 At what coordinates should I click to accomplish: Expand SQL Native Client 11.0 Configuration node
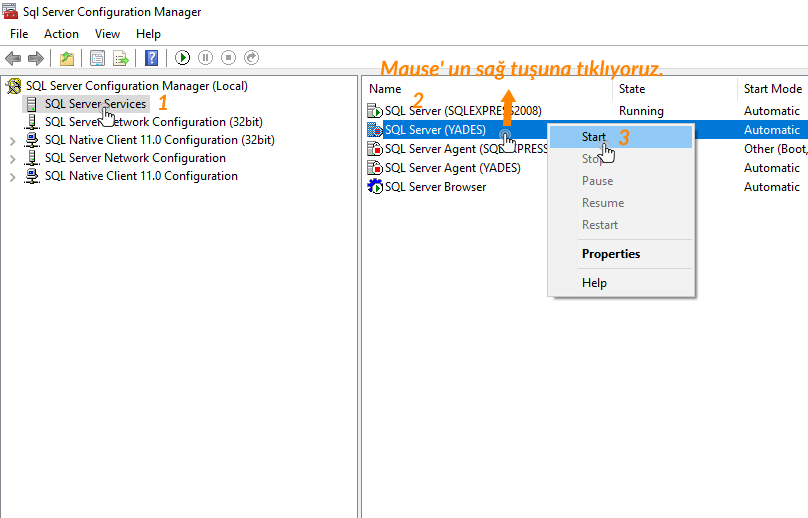[x=12, y=176]
